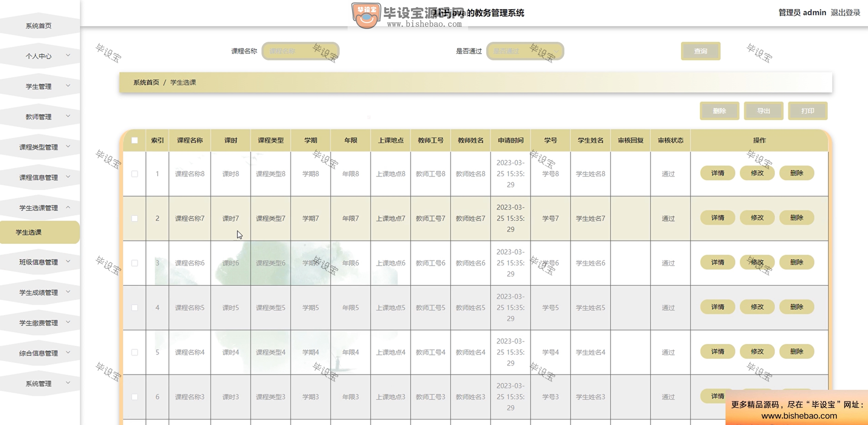
Task: Click 删除 for row 课程名称6
Action: (x=797, y=262)
